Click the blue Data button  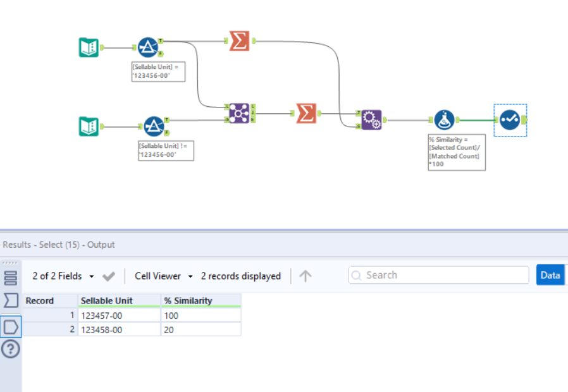[550, 275]
